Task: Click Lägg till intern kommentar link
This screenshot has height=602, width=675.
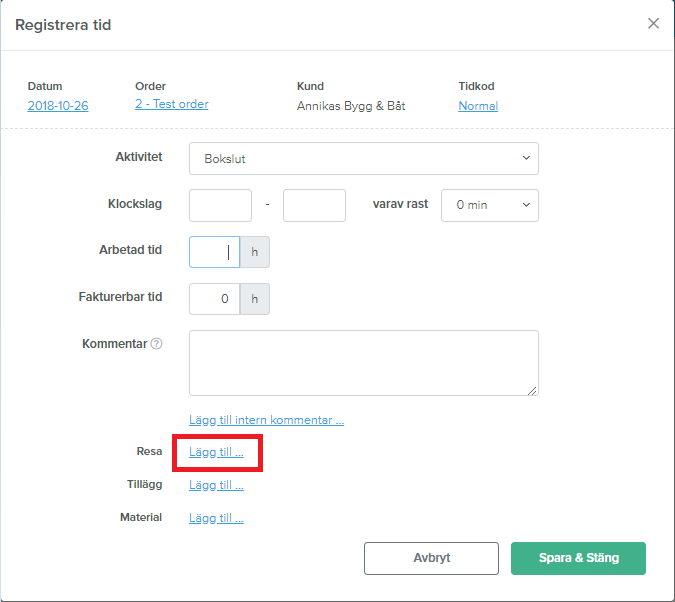Action: pos(266,420)
